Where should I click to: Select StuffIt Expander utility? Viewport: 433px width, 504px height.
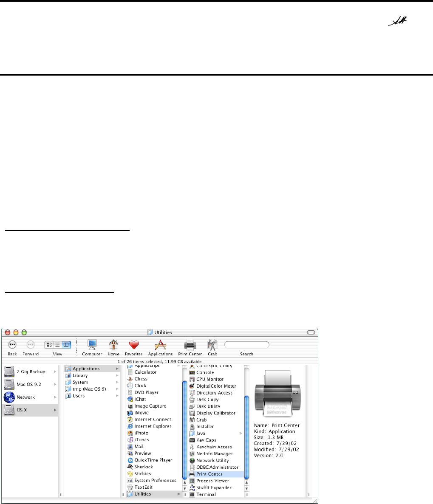click(216, 487)
